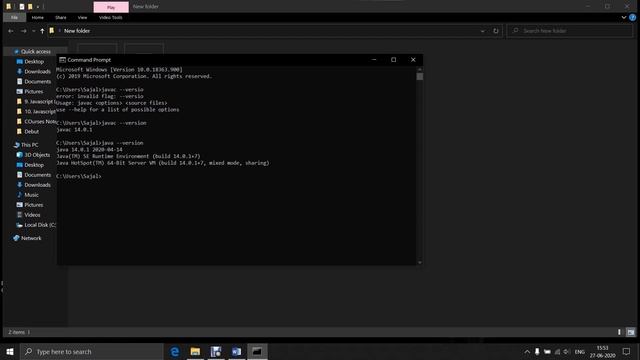Open the COurses Notes folder
640x360 pixels.
coord(36,122)
